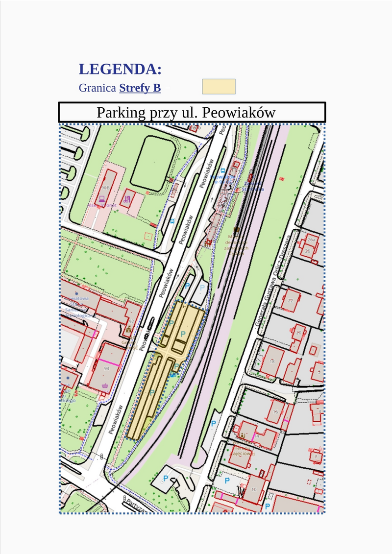
Task: Click the brown icon at building 14
Action: pos(242,434)
